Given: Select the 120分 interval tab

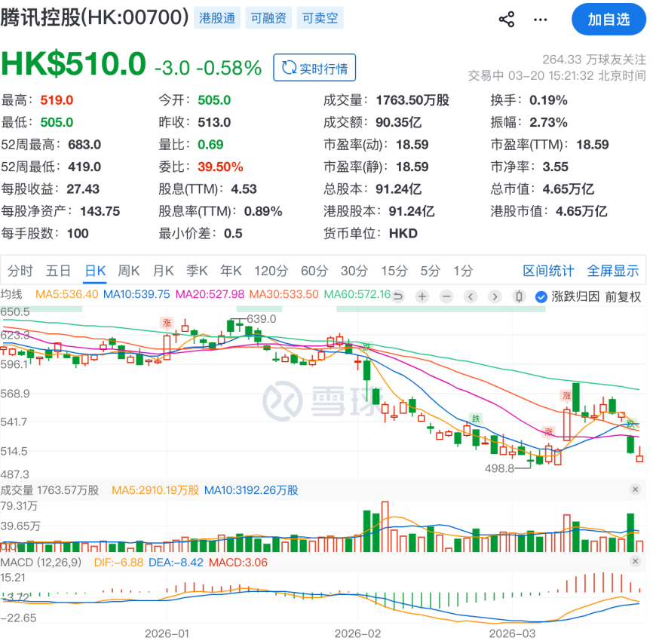Looking at the screenshot, I should 271,271.
